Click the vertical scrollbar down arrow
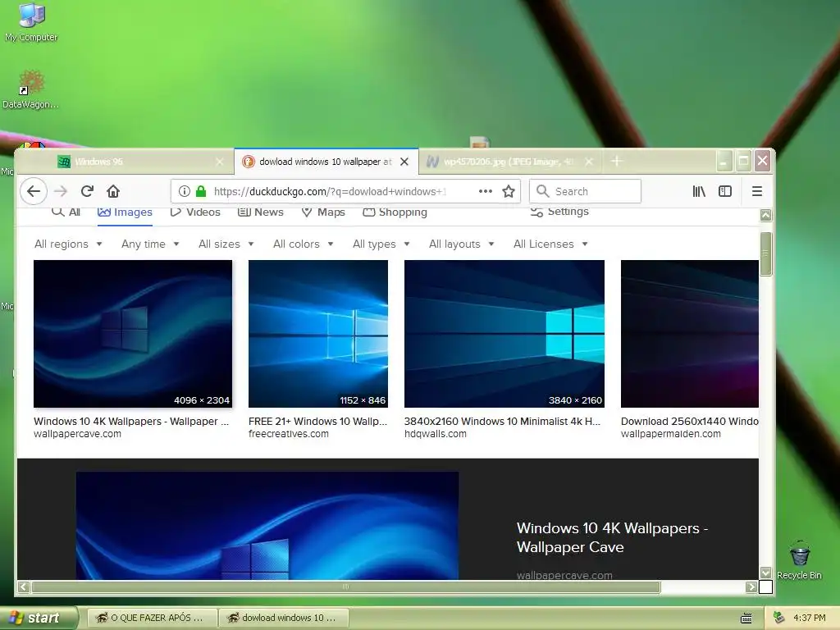Screen dimensions: 840x630 (766, 573)
